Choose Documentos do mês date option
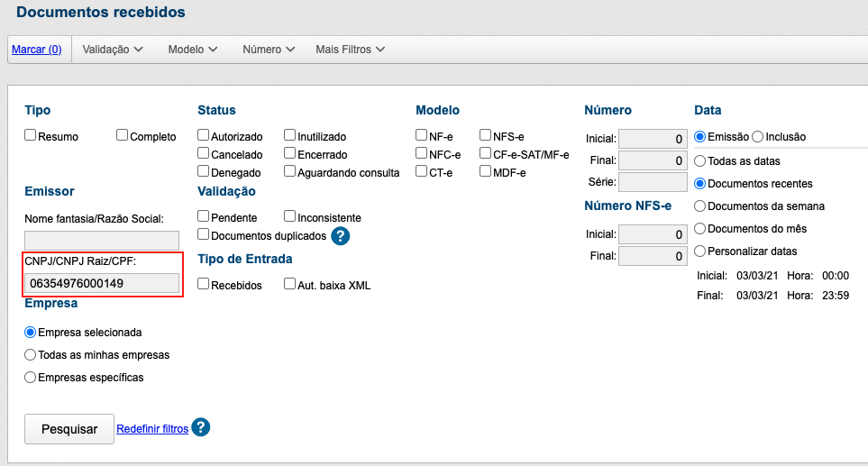The image size is (868, 466). [700, 229]
